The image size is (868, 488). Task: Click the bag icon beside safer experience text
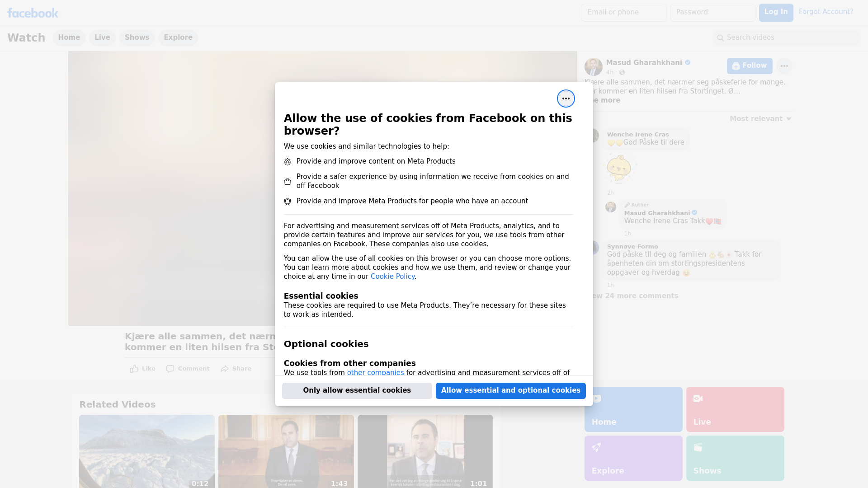pyautogui.click(x=288, y=182)
